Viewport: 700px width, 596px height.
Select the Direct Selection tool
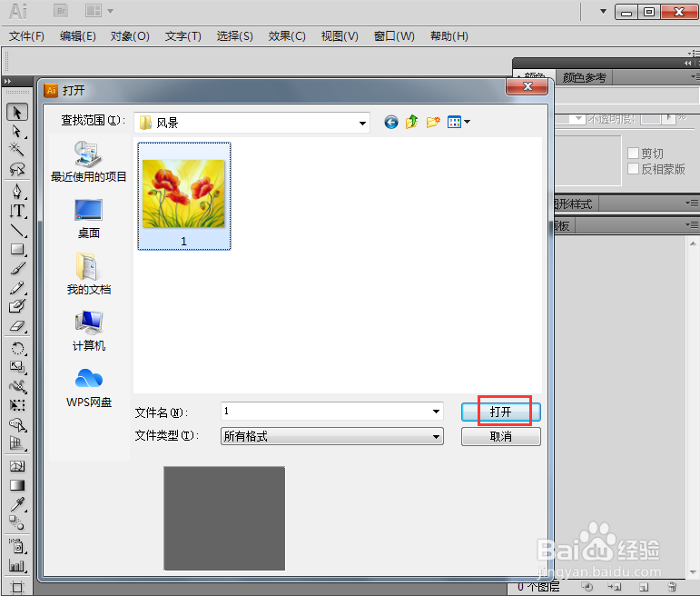[17, 132]
